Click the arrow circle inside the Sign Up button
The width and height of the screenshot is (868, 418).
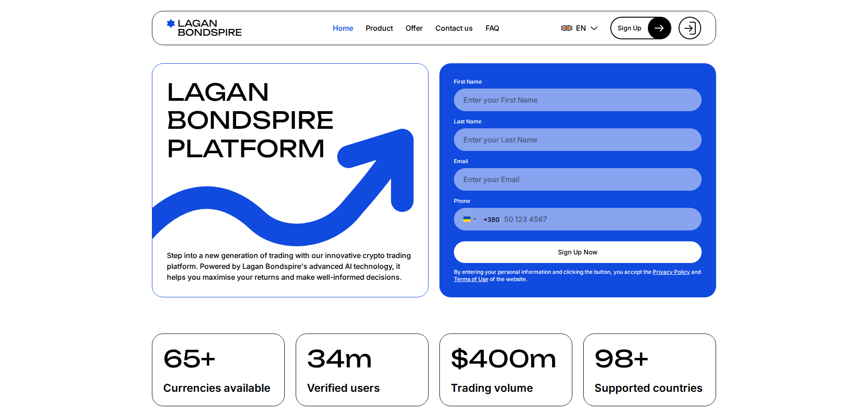pyautogui.click(x=659, y=28)
